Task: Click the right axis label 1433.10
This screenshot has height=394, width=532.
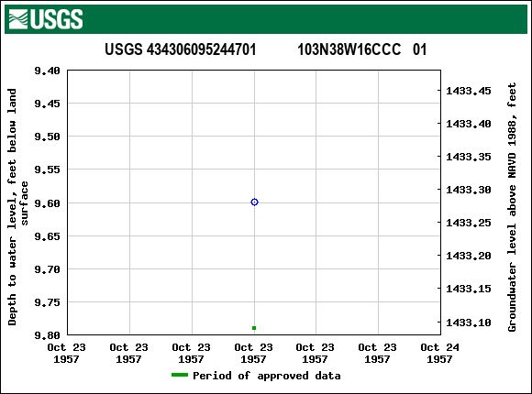Action: pos(468,323)
